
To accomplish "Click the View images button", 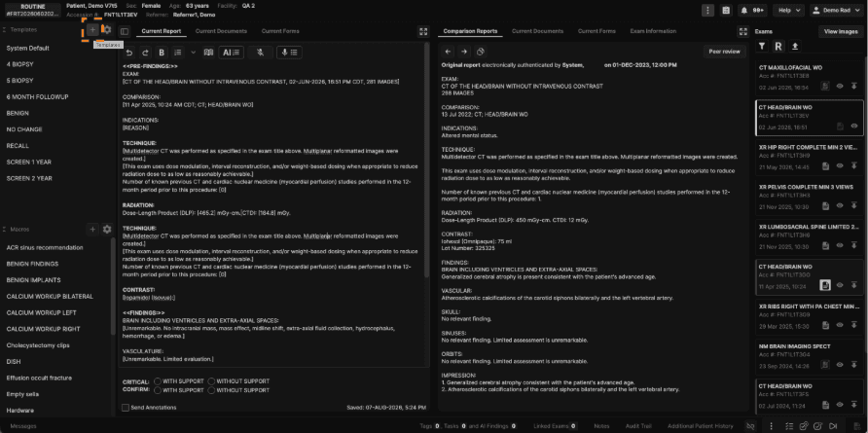I will pyautogui.click(x=841, y=31).
